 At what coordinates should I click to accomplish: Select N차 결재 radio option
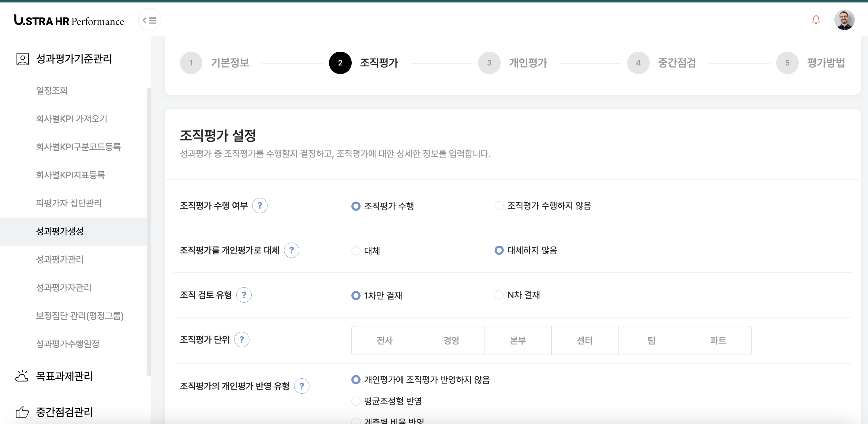(x=499, y=295)
